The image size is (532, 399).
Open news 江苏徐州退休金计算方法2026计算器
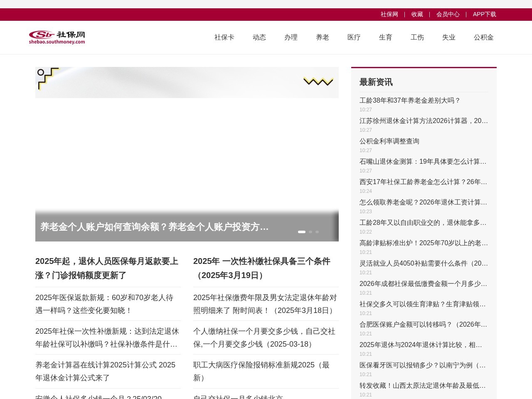(x=424, y=121)
